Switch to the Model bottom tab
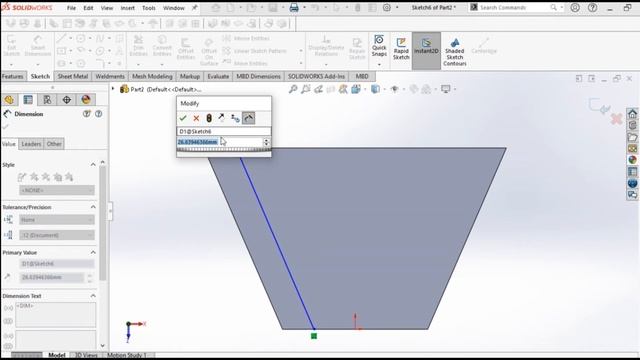This screenshot has width=640, height=360. coord(57,355)
